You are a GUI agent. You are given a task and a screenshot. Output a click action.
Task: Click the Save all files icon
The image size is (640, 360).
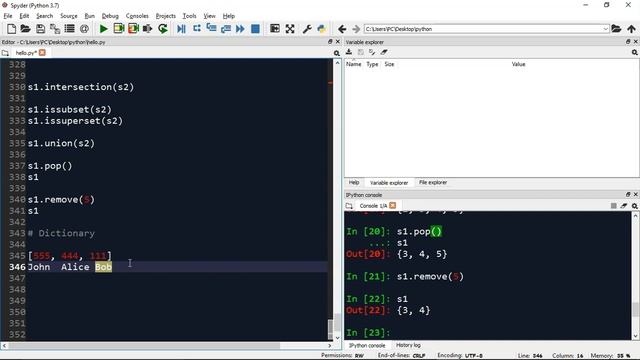[x=55, y=29]
